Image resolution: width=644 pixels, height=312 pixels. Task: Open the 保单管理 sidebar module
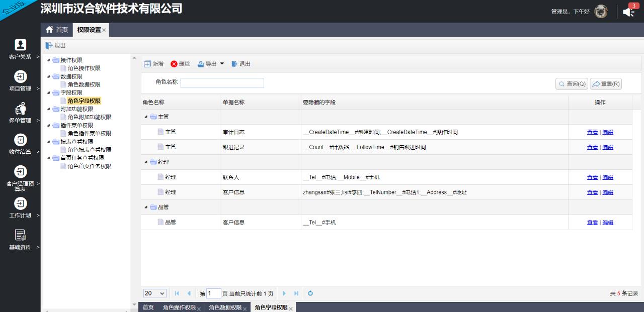click(x=20, y=113)
